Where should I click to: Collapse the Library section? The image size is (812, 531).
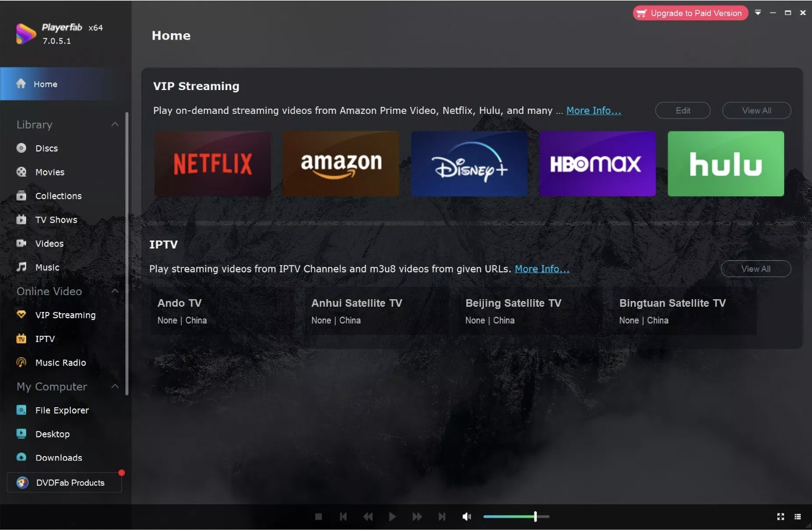pyautogui.click(x=115, y=124)
